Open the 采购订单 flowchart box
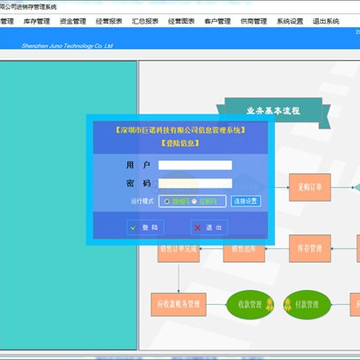The width and height of the screenshot is (360, 360). (x=310, y=187)
